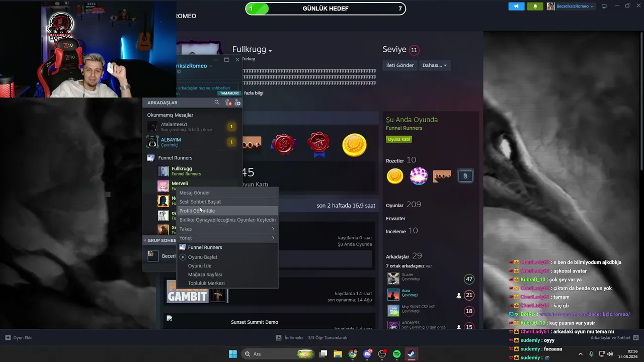Open the fazla bilgi link
This screenshot has height=362, width=644.
[x=254, y=93]
